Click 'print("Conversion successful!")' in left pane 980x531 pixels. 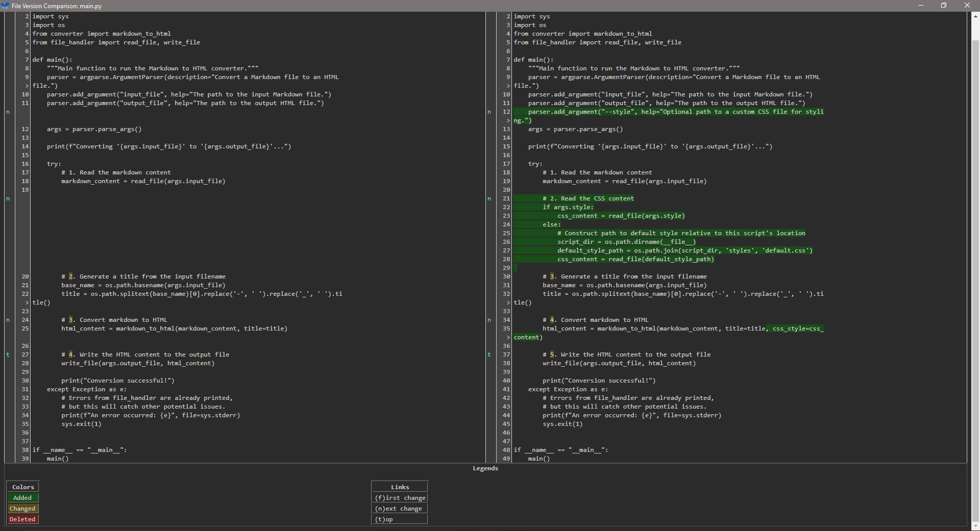point(118,381)
